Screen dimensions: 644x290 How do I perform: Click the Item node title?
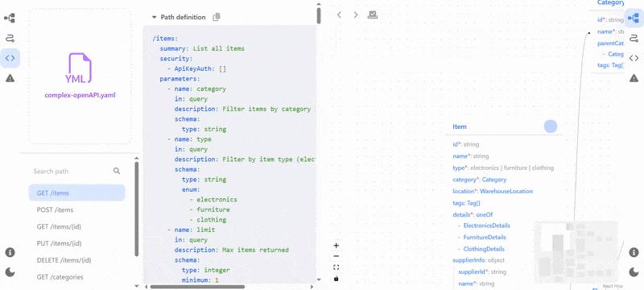pos(460,126)
